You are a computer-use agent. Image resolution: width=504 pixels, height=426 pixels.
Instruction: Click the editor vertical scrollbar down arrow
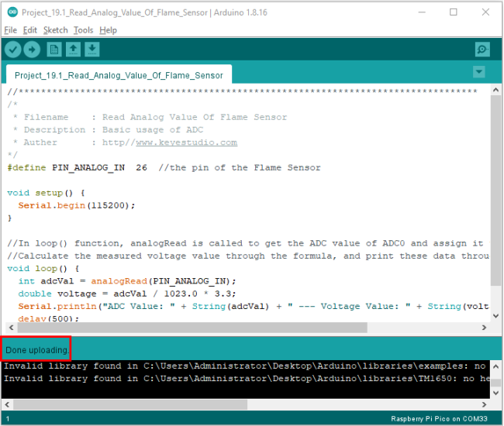(x=495, y=316)
